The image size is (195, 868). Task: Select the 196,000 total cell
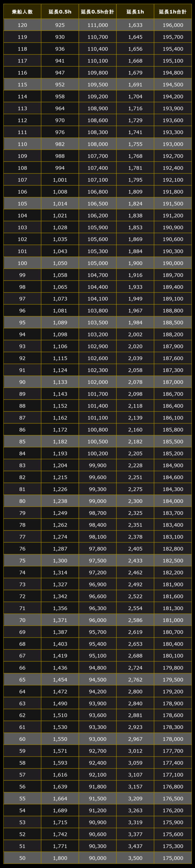point(173,25)
